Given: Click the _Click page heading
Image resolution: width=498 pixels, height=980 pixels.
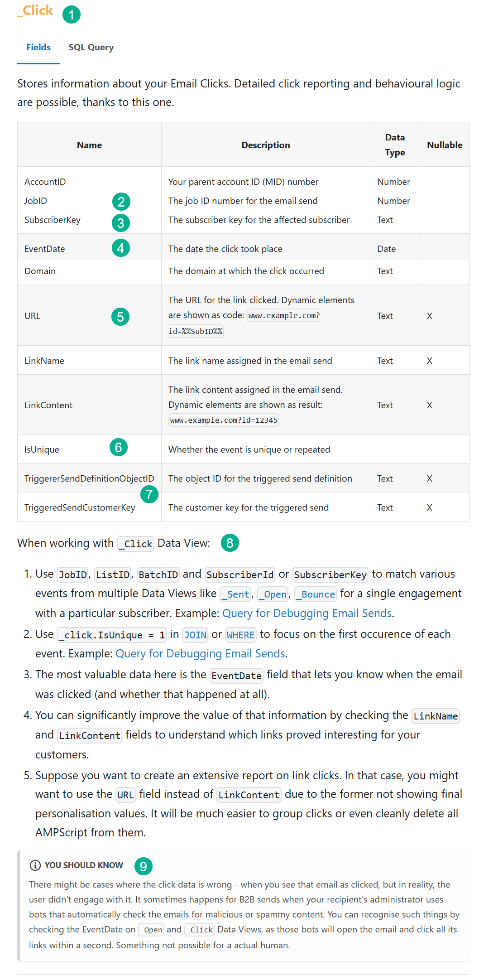Looking at the screenshot, I should pos(34,10).
